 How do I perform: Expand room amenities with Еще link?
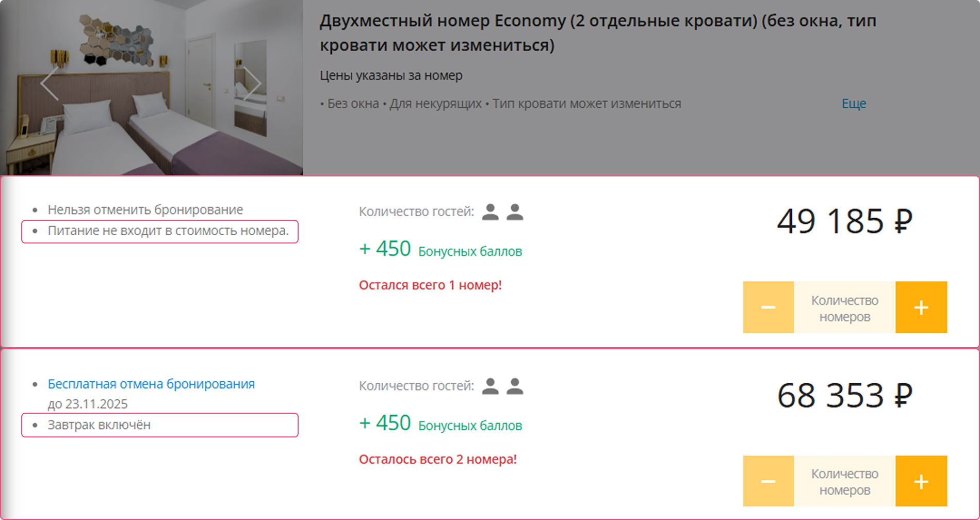854,104
